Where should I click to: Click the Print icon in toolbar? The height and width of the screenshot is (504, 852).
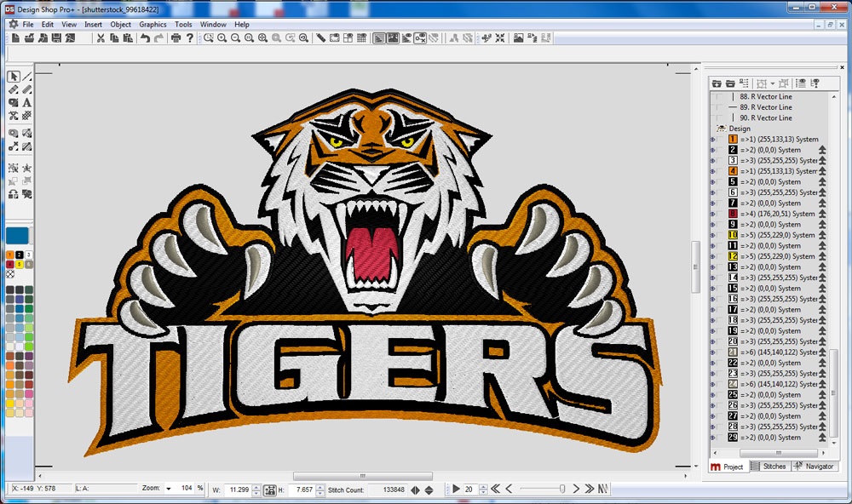(x=176, y=38)
